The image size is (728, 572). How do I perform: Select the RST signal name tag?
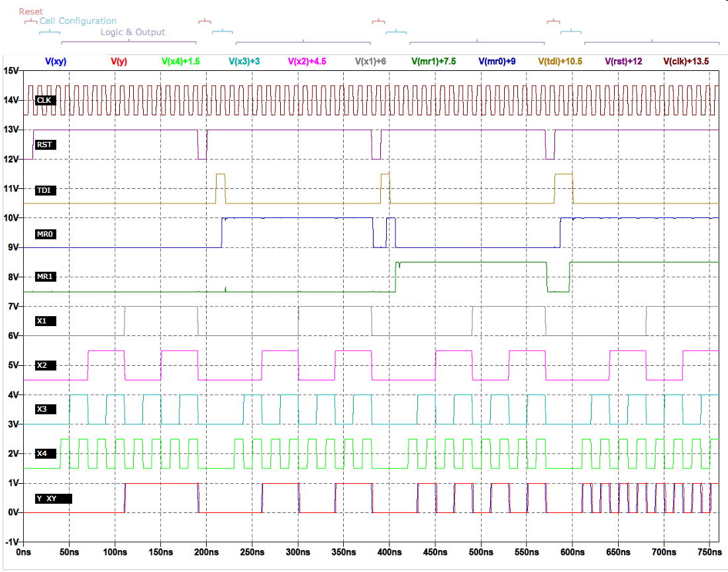(x=45, y=144)
